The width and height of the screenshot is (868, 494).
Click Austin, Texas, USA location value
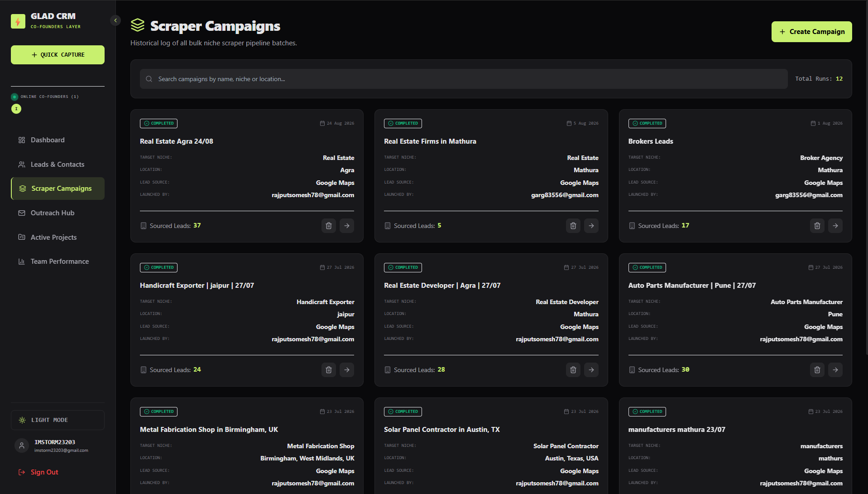coord(572,459)
